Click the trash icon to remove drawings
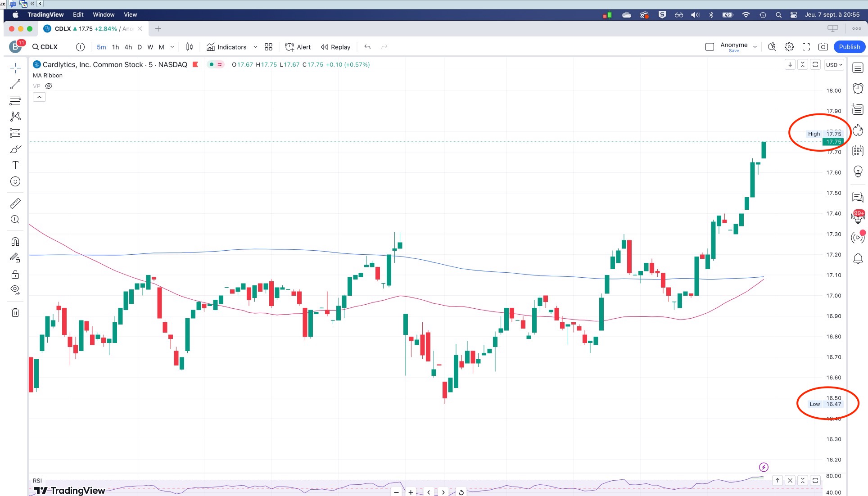Image resolution: width=868 pixels, height=496 pixels. point(15,312)
